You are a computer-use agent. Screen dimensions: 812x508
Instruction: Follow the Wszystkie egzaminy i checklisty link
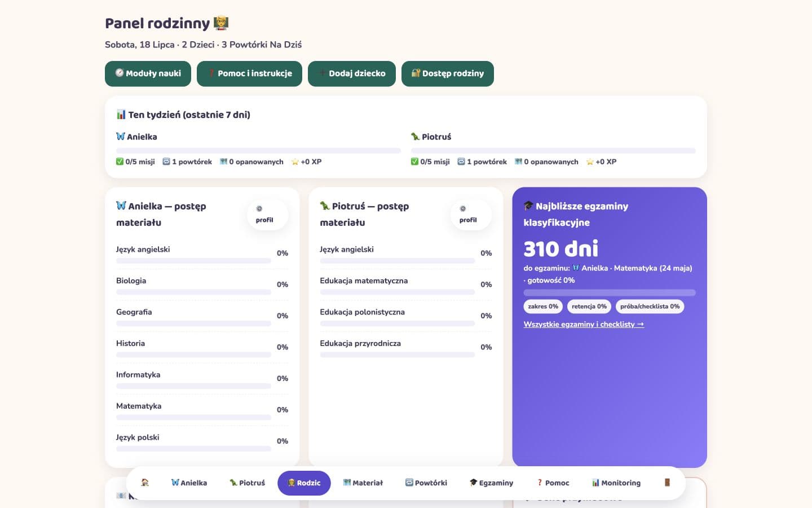[x=584, y=324]
